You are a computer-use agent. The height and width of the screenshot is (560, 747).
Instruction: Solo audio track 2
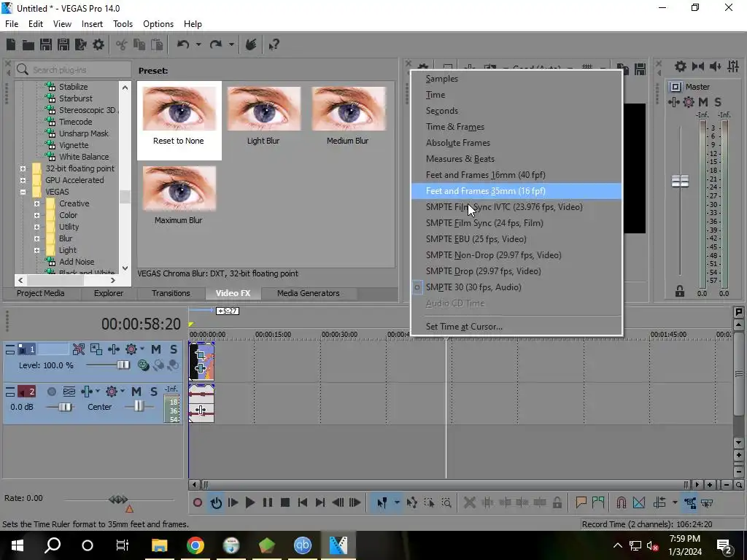pyautogui.click(x=153, y=392)
